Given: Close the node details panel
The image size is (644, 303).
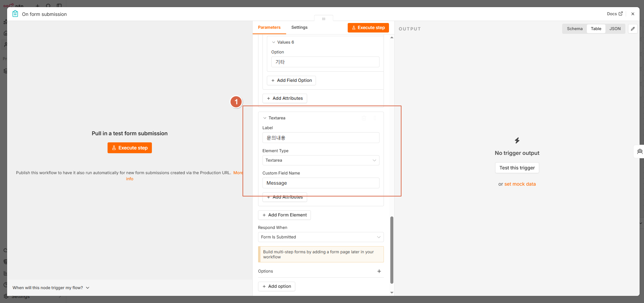Looking at the screenshot, I should 633,14.
